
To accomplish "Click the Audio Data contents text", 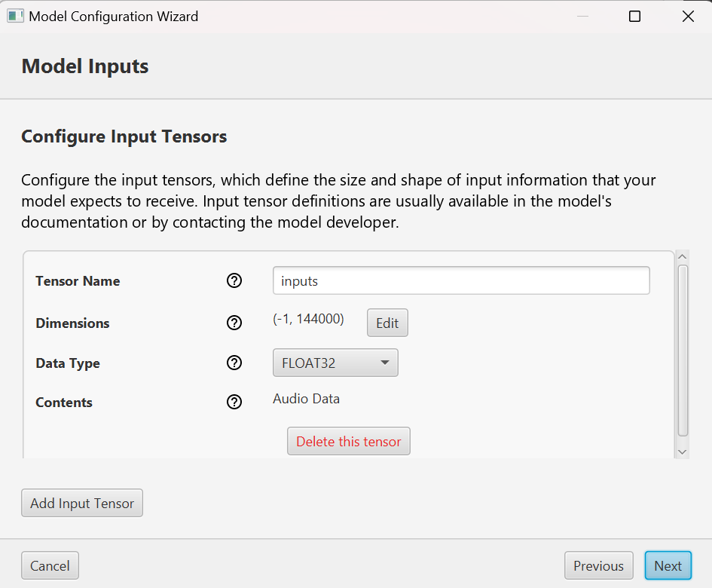I will coord(306,399).
